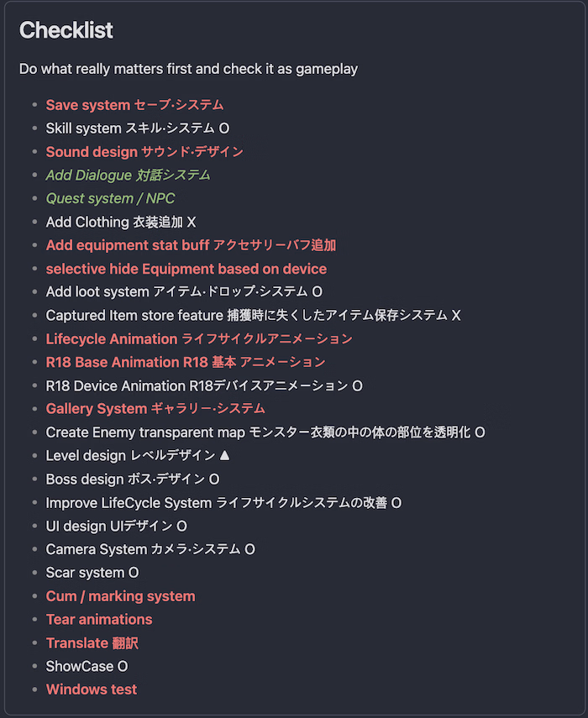This screenshot has width=588, height=718.
Task: Select the Add loot system entry
Action: click(184, 292)
